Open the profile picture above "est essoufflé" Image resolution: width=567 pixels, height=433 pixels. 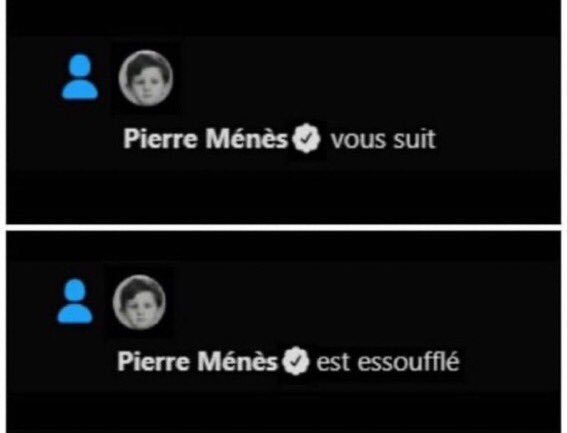point(139,302)
